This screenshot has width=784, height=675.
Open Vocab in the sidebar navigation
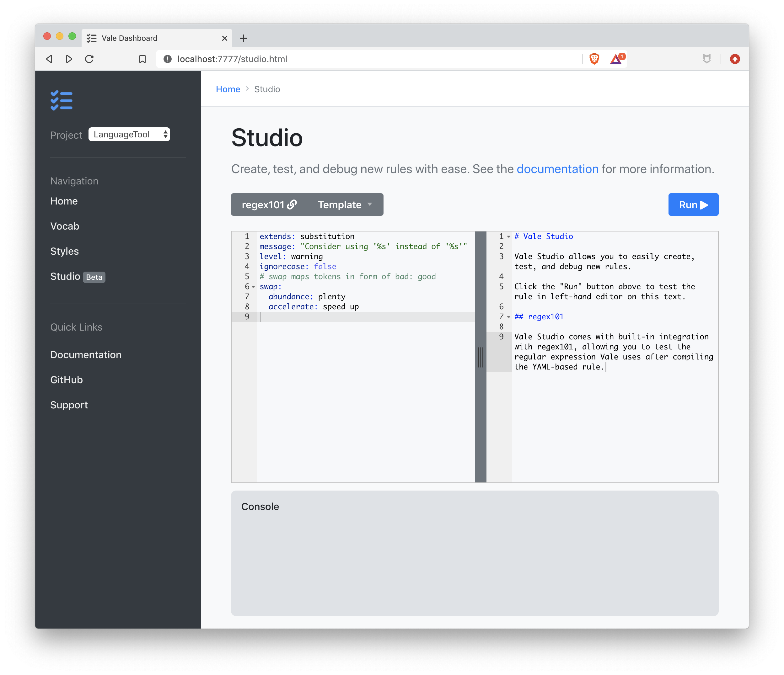pos(65,226)
